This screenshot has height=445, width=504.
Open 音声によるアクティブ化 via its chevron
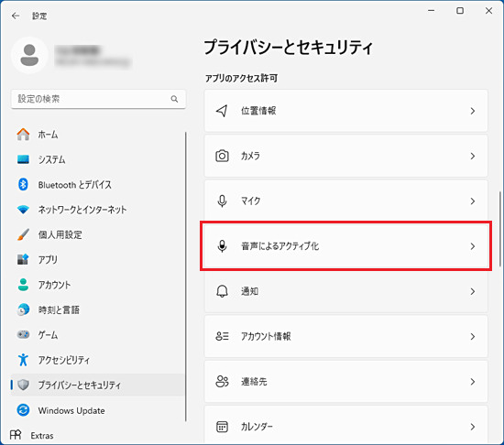pos(473,246)
